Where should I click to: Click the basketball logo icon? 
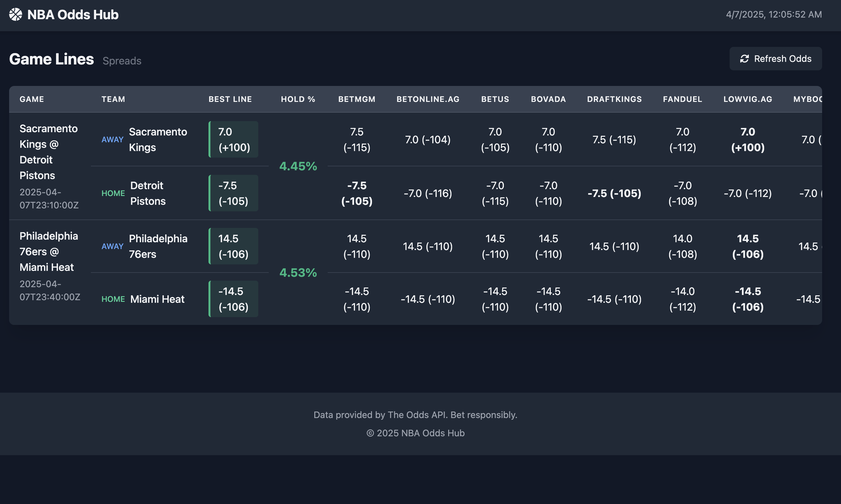(x=16, y=15)
